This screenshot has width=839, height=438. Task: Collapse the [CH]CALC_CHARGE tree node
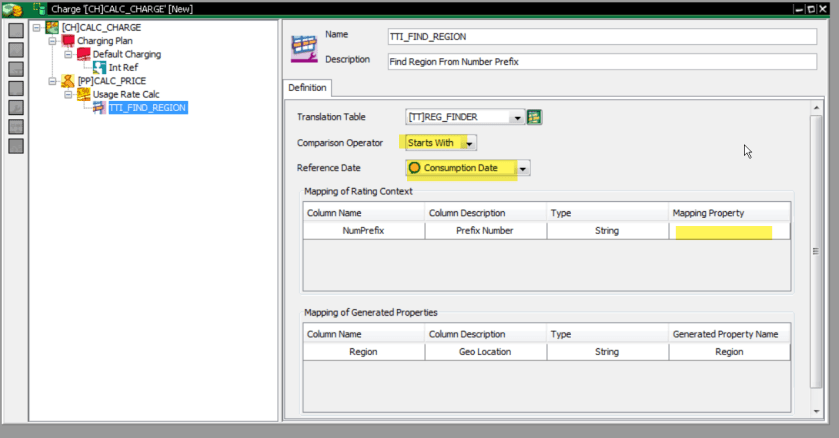[37, 27]
